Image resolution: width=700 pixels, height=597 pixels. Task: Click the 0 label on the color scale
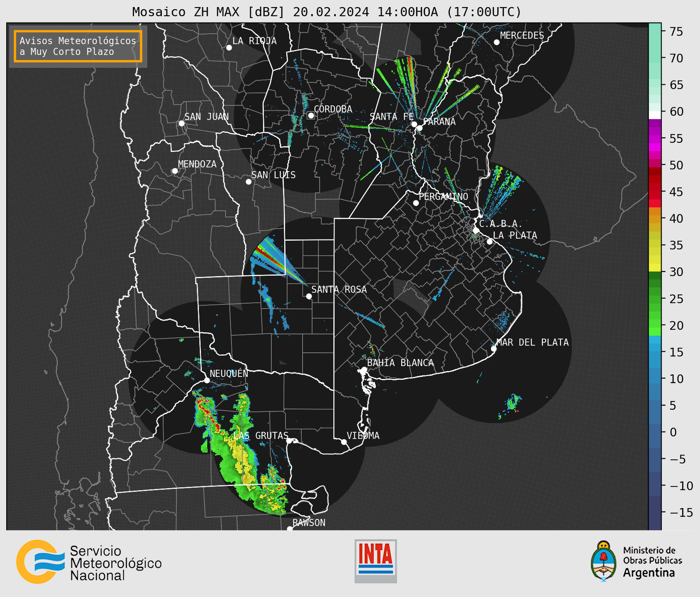(x=673, y=432)
